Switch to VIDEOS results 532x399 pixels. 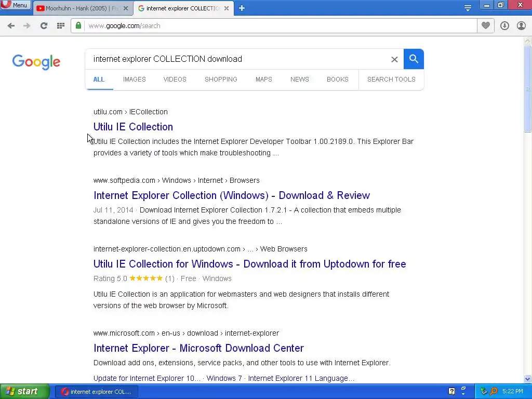click(x=175, y=79)
